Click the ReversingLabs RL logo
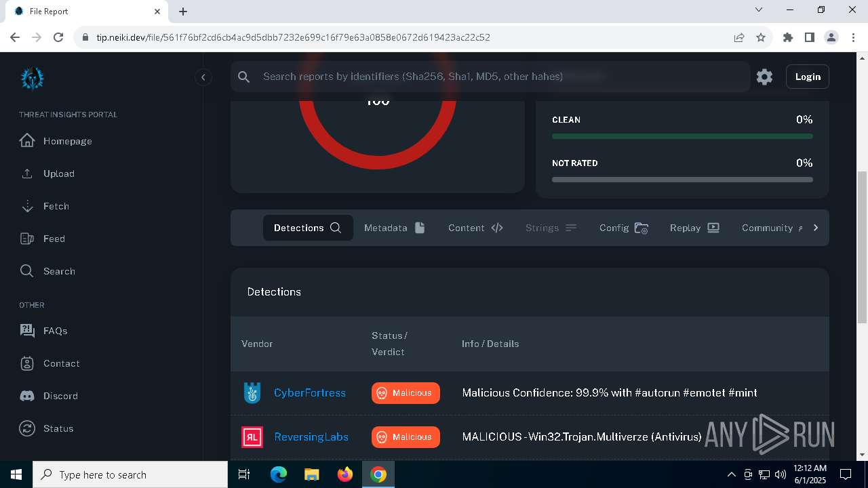Viewport: 868px width, 488px height. (252, 437)
